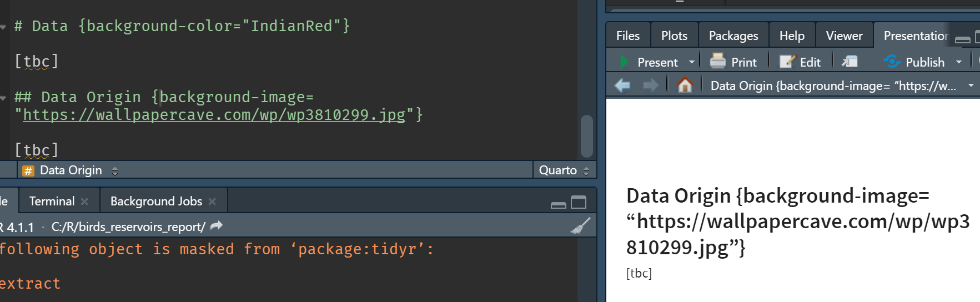The width and height of the screenshot is (980, 302).
Task: Minimize the Presentation pane
Action: [x=963, y=39]
